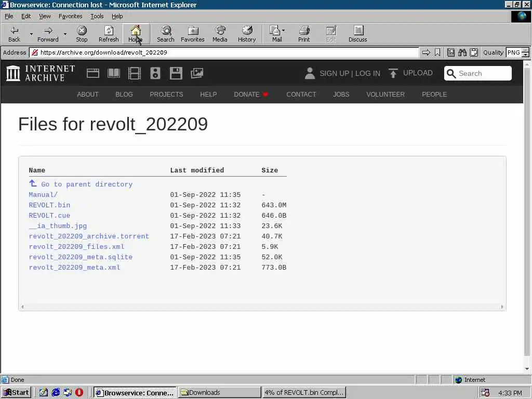The width and height of the screenshot is (532, 399).
Task: Open the Forward history dropdown arrow
Action: [65, 34]
